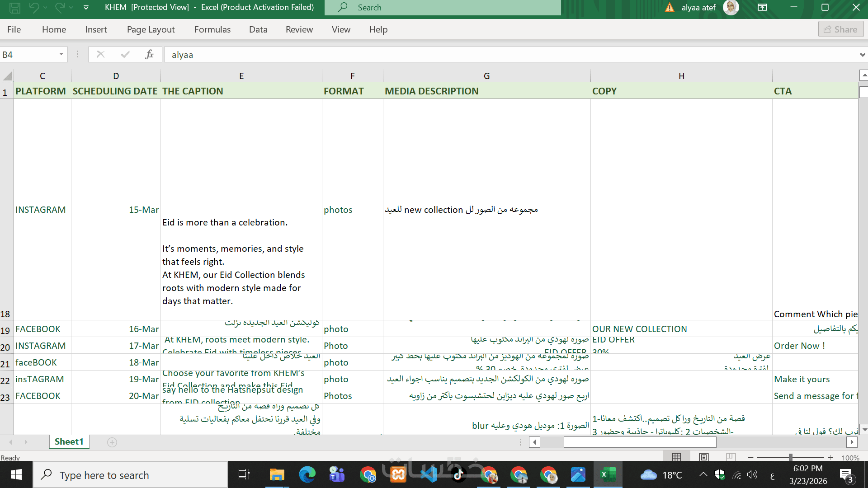
Task: Click the Search box in title bar
Action: click(x=443, y=8)
